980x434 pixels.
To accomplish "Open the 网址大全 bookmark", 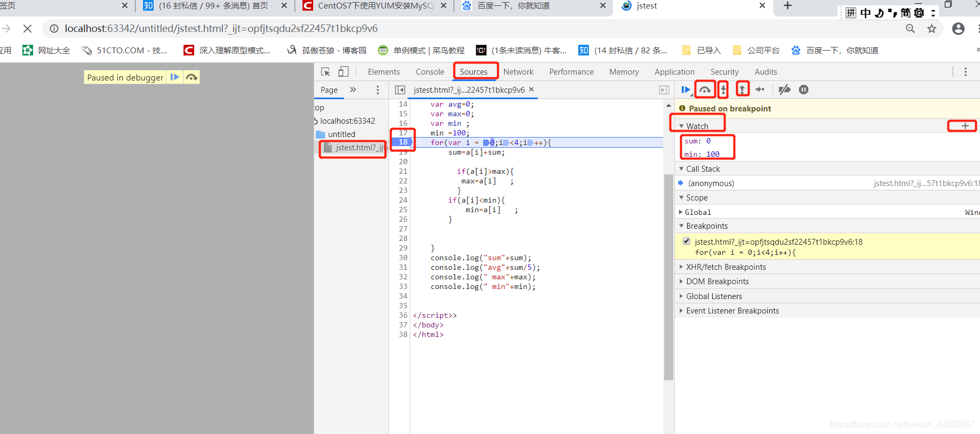I will tap(46, 50).
